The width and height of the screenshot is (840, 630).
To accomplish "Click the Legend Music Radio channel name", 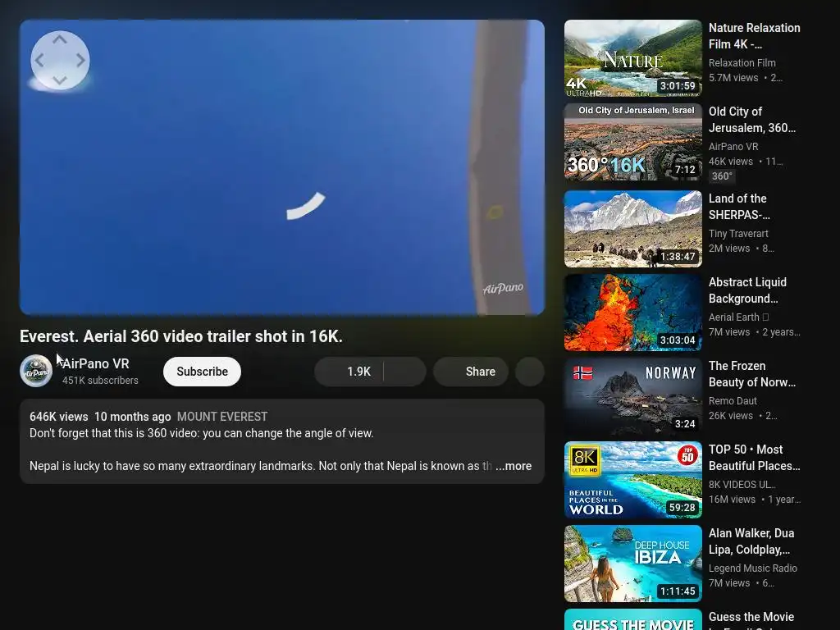I will click(x=753, y=568).
